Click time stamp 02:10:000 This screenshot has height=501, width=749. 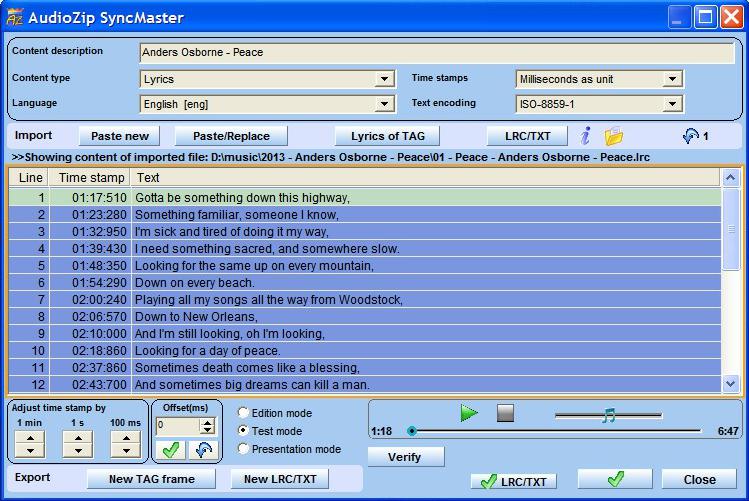click(99, 334)
